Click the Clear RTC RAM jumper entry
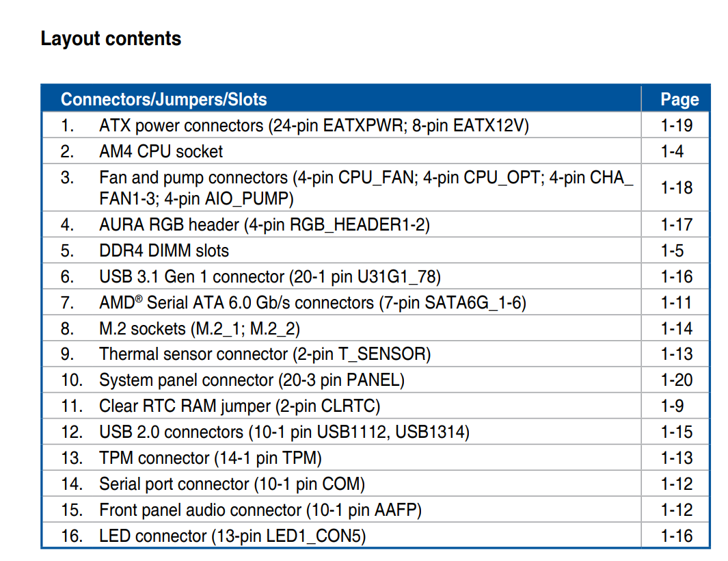The height and width of the screenshot is (561, 728). pos(239,406)
